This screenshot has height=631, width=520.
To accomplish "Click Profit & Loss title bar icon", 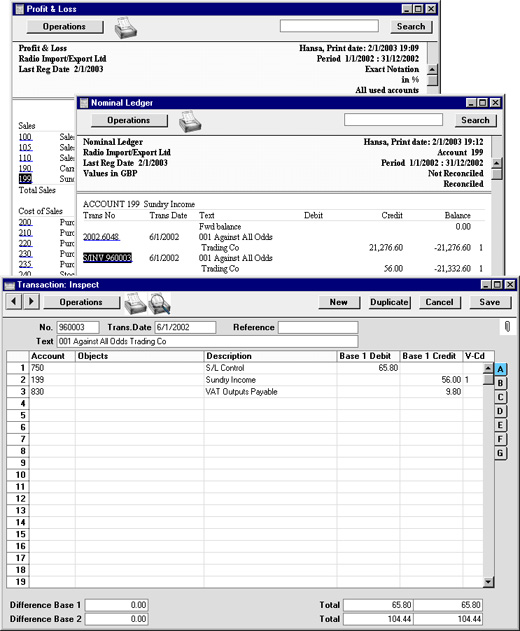I will [19, 9].
